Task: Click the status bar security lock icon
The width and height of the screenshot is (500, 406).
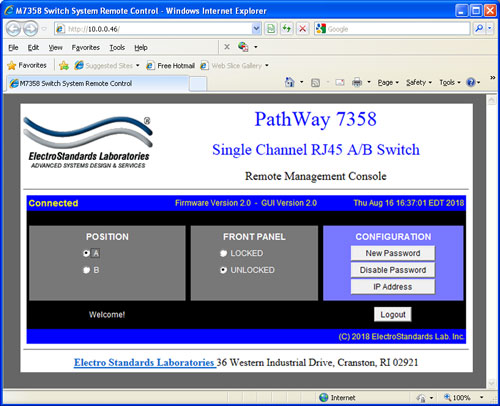Action: [421, 398]
